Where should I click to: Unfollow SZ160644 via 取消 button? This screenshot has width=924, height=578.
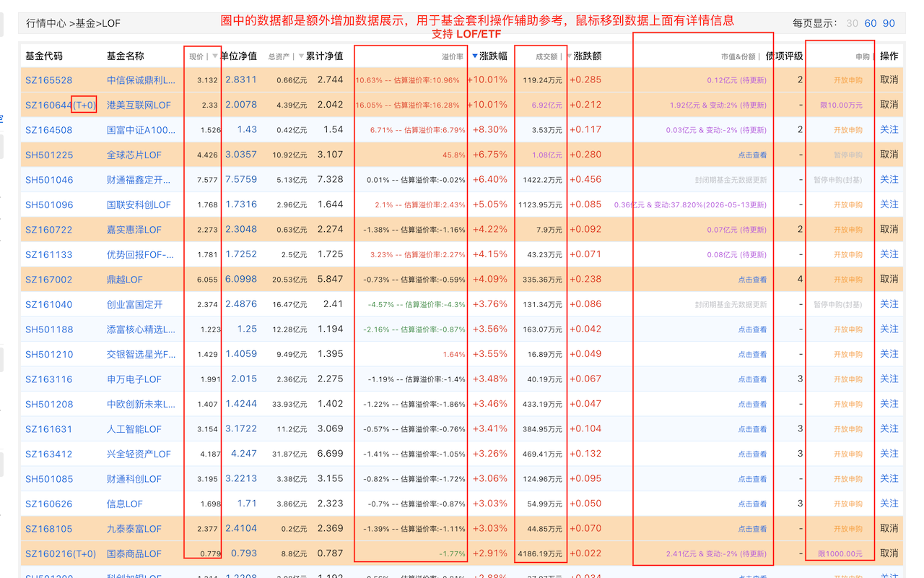[x=889, y=104]
